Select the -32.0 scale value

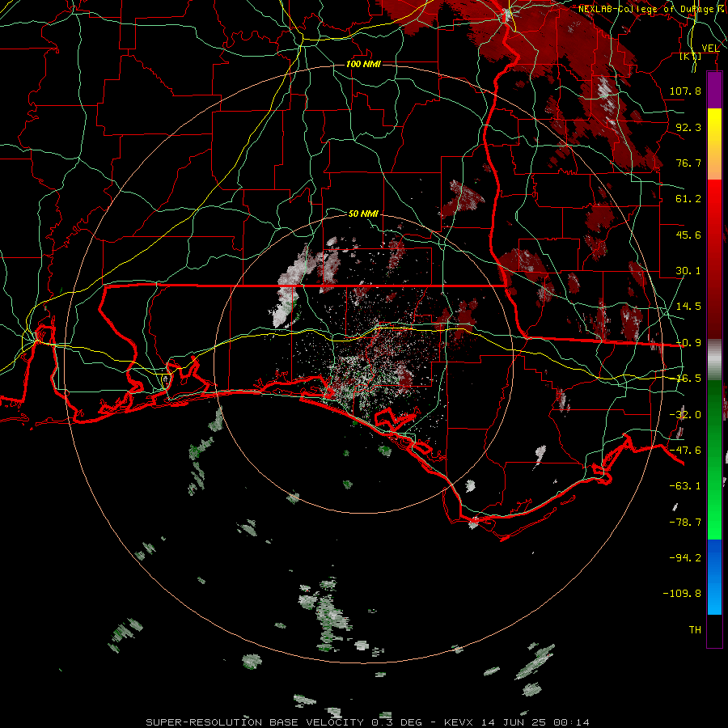point(685,415)
